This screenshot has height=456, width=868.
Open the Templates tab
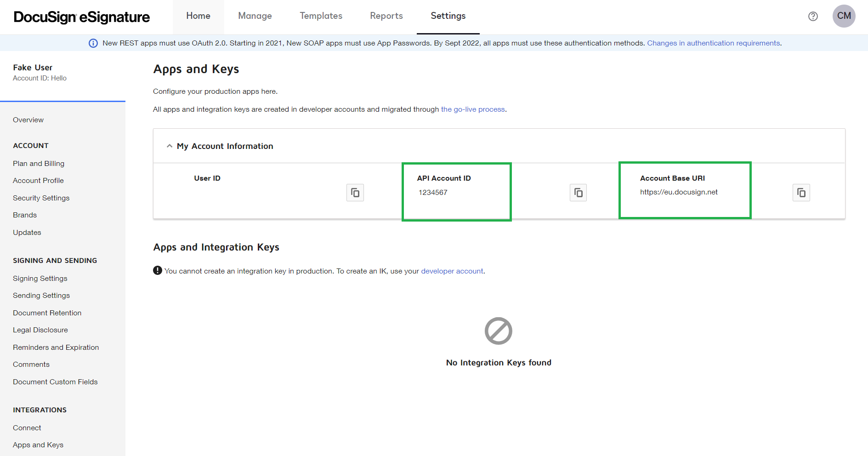(x=321, y=16)
